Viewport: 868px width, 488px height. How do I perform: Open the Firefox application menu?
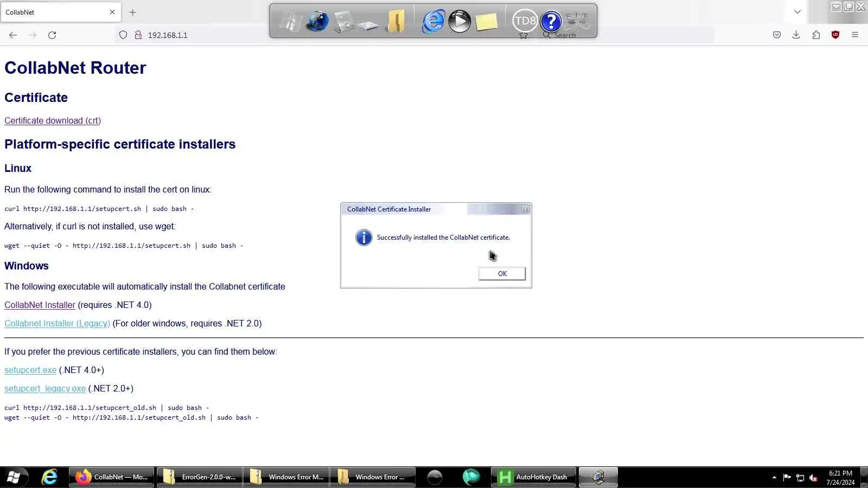855,35
